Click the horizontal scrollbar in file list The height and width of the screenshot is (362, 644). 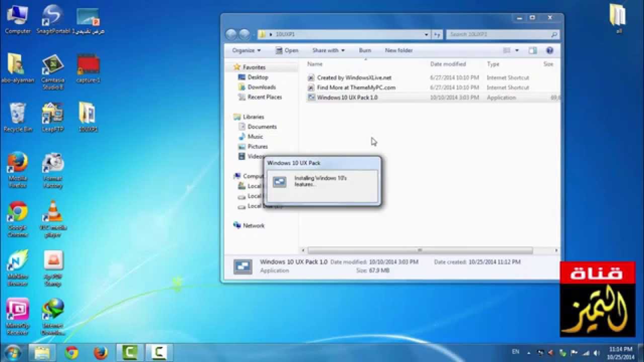[420, 250]
